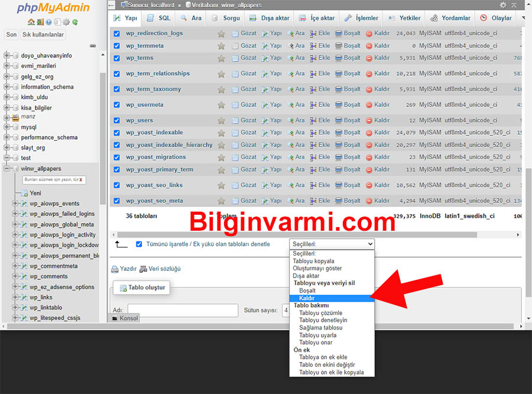The height and width of the screenshot is (394, 532).
Task: Click the Son recent tables button
Action: point(11,35)
